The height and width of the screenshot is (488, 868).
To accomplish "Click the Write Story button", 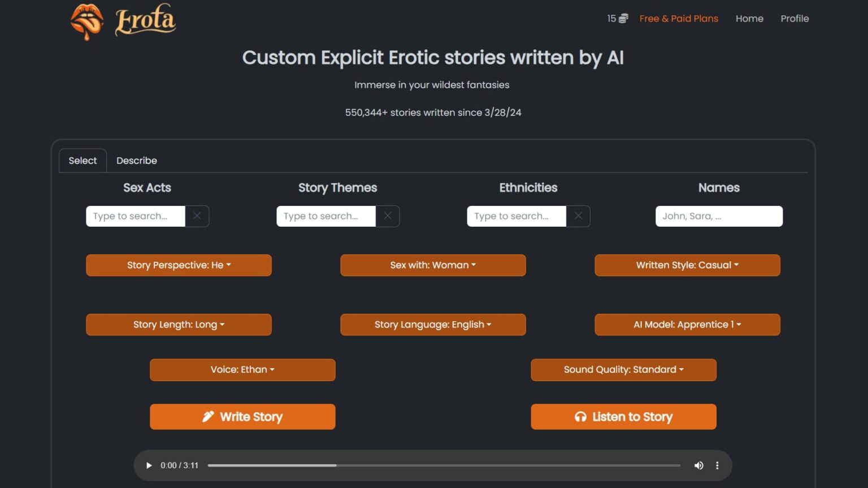I will click(x=242, y=417).
